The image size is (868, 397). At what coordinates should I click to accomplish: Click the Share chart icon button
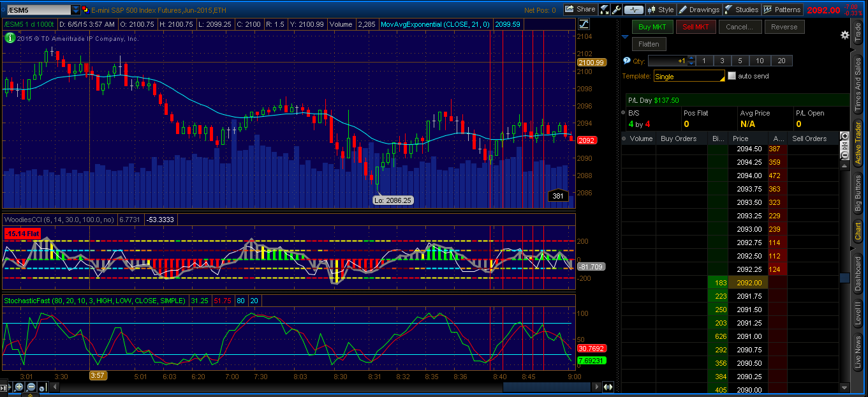(x=580, y=10)
